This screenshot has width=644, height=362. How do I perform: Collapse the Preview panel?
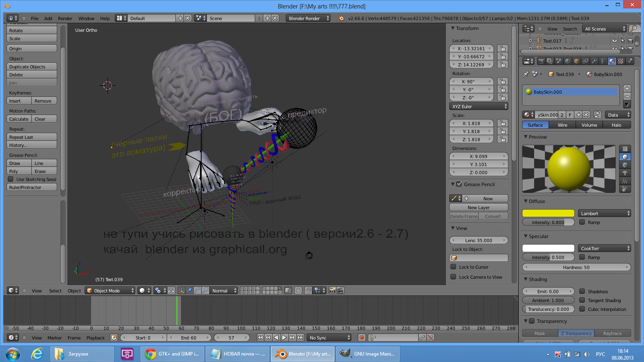click(526, 137)
